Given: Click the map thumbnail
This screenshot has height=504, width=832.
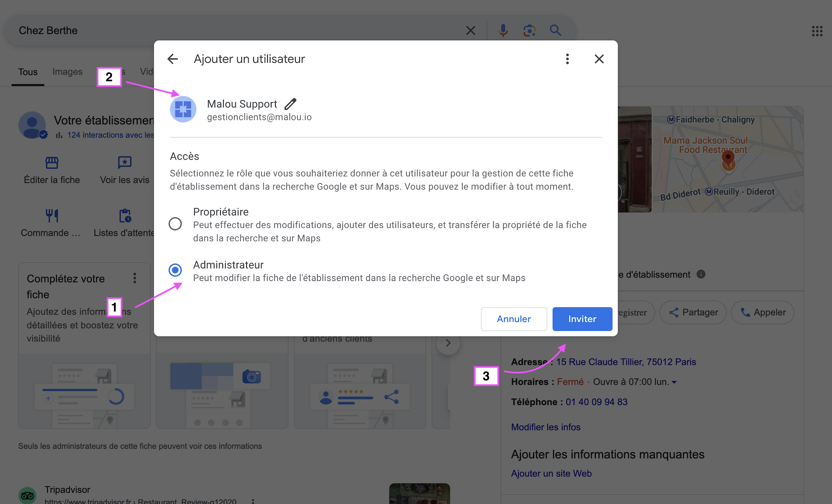Looking at the screenshot, I should pyautogui.click(x=728, y=159).
